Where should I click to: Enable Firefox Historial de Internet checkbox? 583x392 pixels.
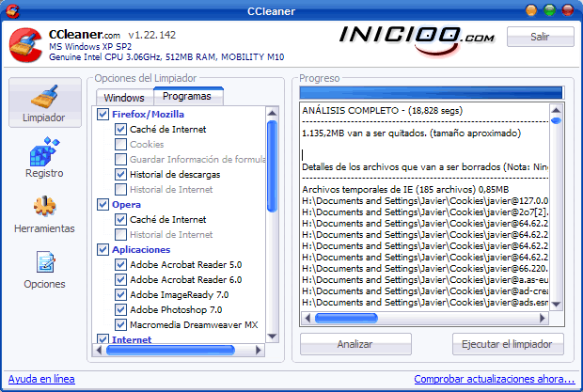(x=120, y=190)
